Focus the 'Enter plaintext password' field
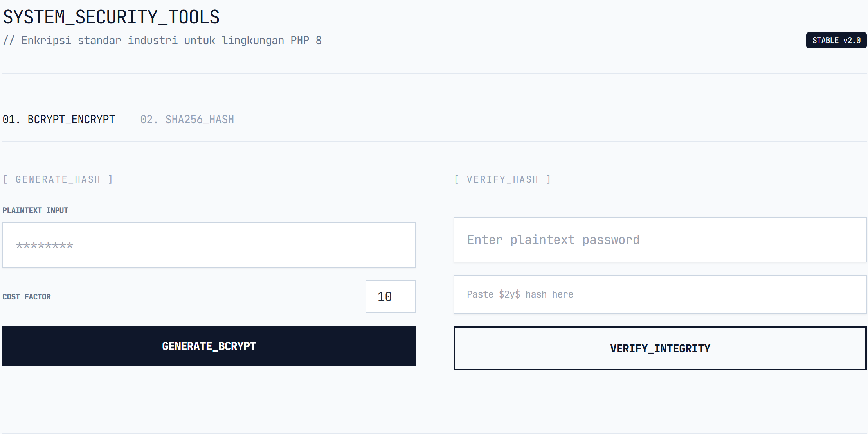This screenshot has height=434, width=868. (660, 240)
